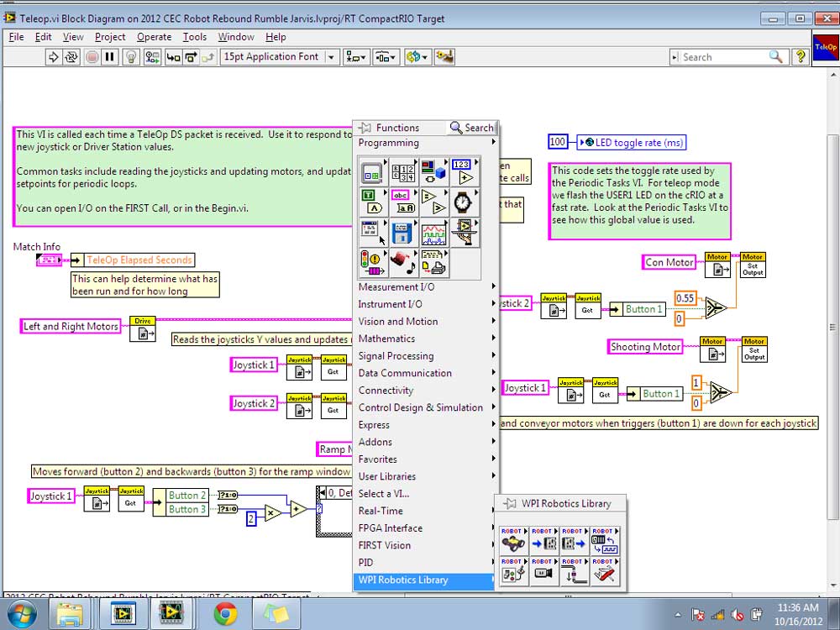Open the Windows Start menu
This screenshot has width=840, height=630.
point(20,614)
